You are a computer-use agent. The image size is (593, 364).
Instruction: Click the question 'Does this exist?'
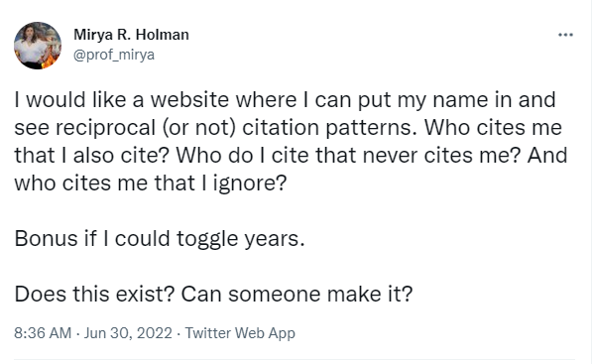pos(94,294)
